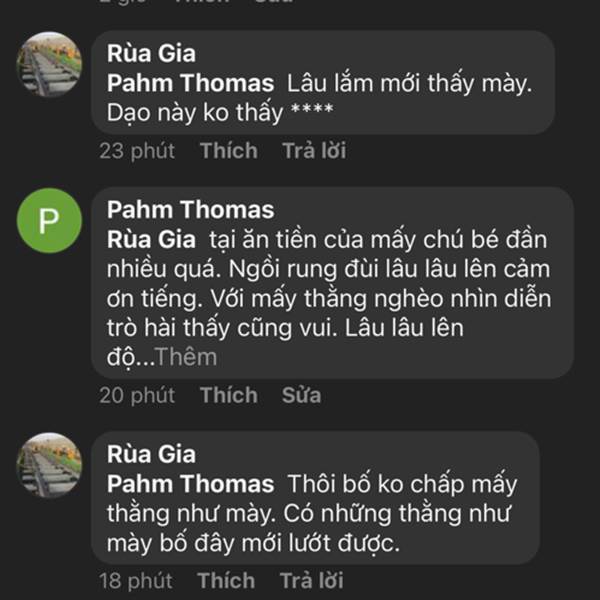Open Rùa Gia author name above 'Thôi bố ko chấp'

(152, 456)
